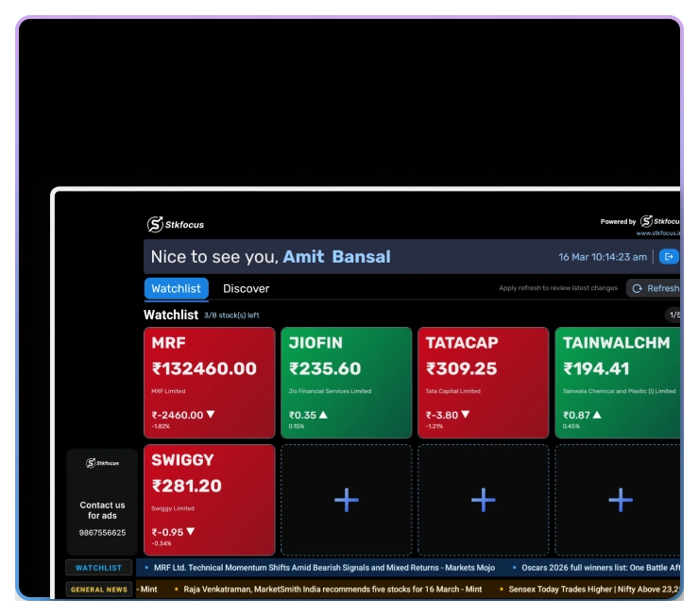This screenshot has width=699, height=616.
Task: Click the plus icon in the rightmost empty slot
Action: click(620, 500)
